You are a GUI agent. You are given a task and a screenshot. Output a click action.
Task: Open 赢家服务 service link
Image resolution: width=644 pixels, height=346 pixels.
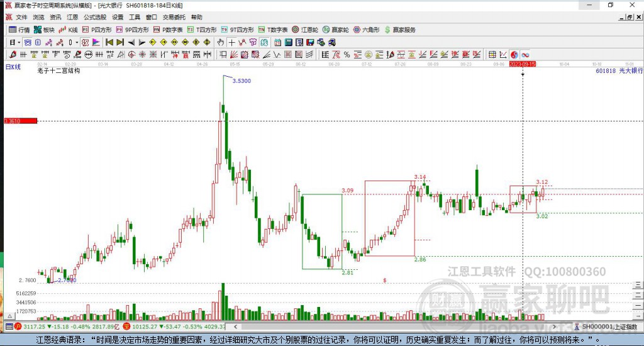click(400, 30)
